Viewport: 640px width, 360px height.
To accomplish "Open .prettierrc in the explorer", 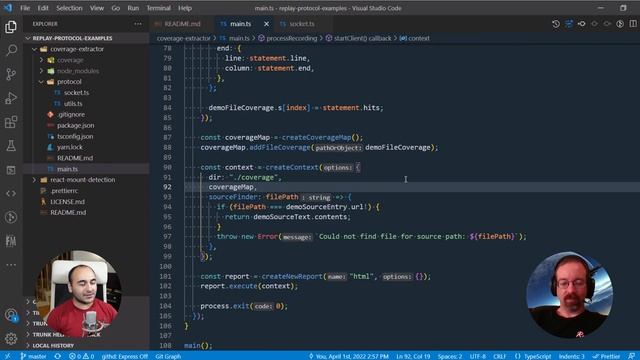I will (x=64, y=191).
